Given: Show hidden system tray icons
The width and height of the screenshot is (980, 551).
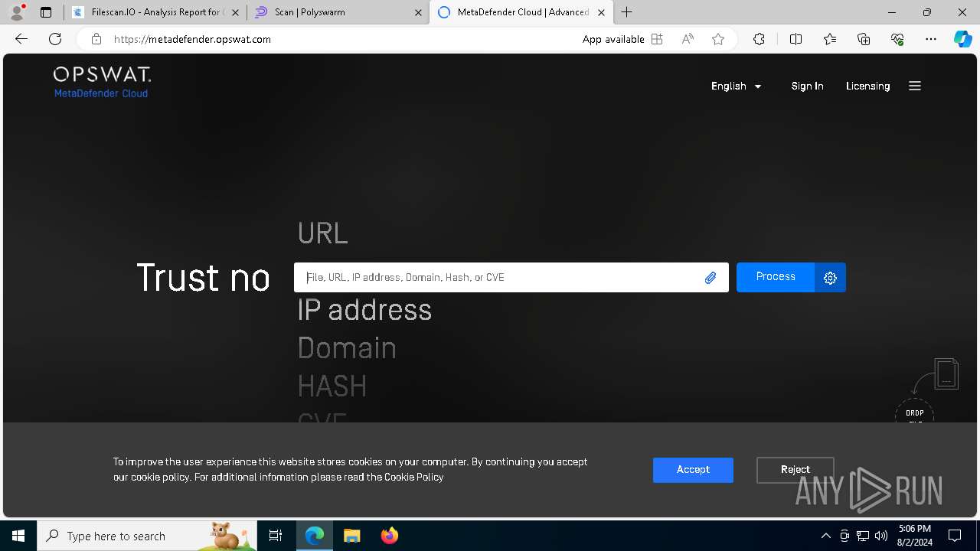Looking at the screenshot, I should [x=825, y=536].
